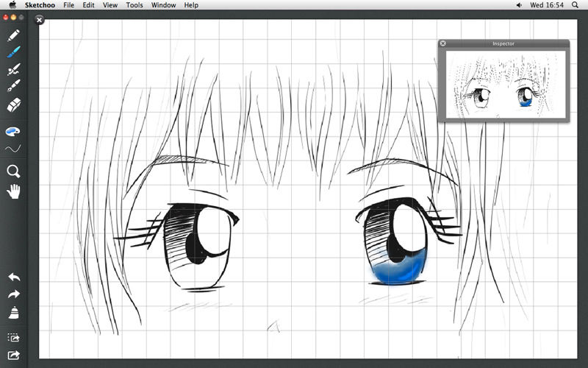Screen dimensions: 588x368
Task: Click the clock showing Wed 16:54
Action: coord(547,5)
